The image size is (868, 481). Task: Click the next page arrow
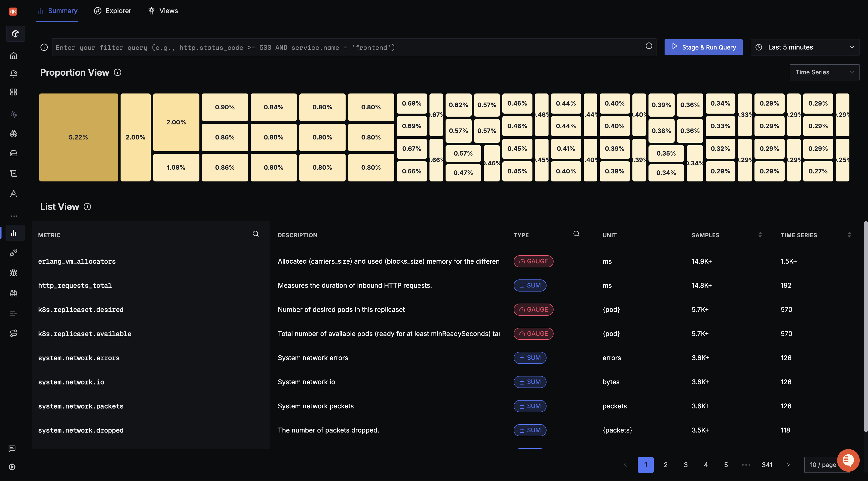point(788,465)
